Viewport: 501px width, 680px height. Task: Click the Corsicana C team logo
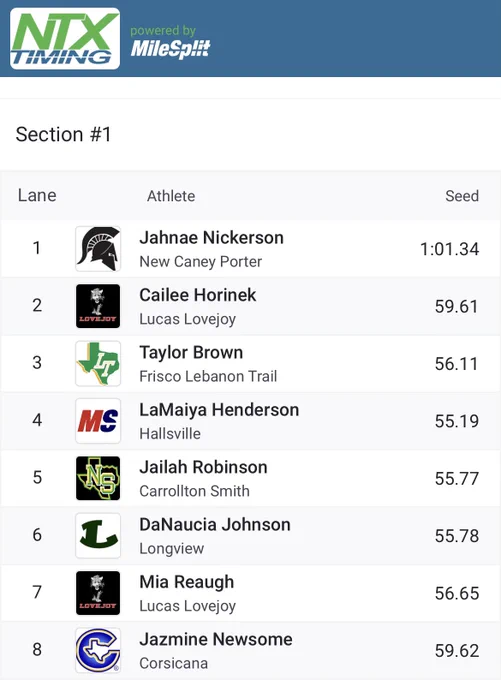98,650
